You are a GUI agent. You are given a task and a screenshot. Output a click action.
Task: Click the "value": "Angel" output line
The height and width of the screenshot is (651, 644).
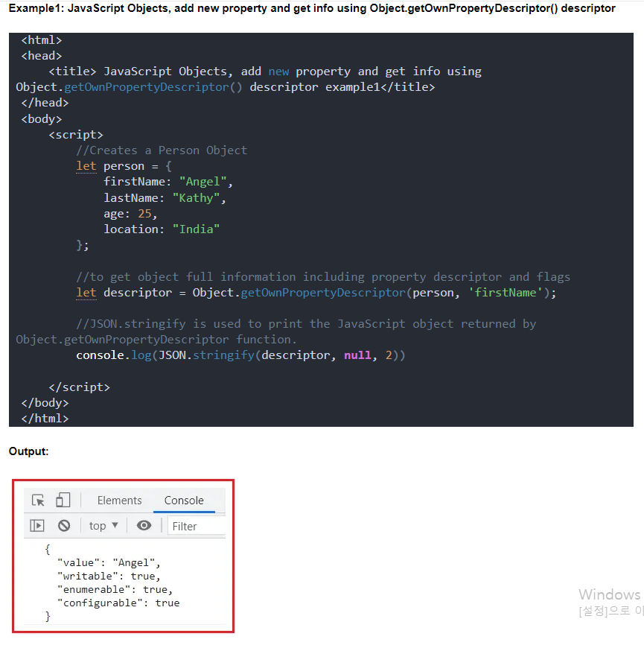click(x=109, y=562)
